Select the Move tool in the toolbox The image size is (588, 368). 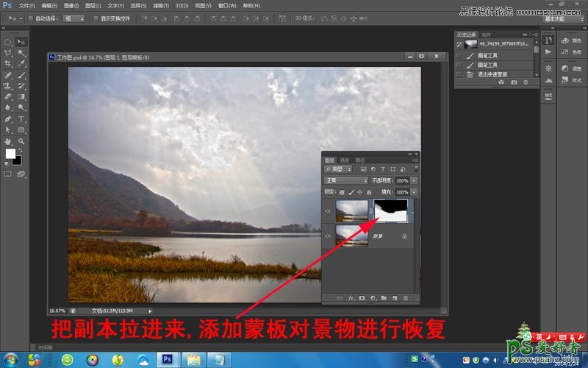(x=21, y=42)
